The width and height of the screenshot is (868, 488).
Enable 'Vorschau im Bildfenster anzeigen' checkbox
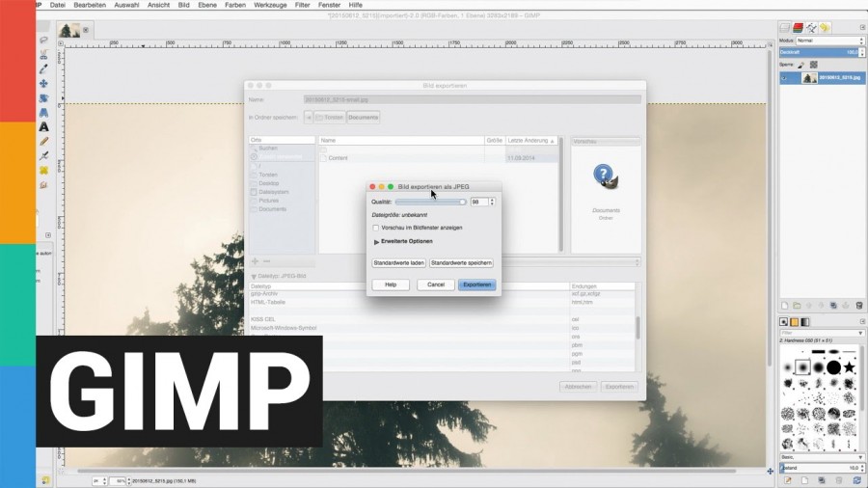376,228
